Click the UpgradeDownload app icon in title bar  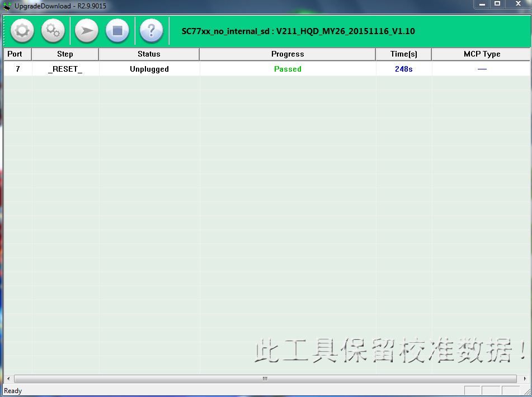[x=7, y=6]
